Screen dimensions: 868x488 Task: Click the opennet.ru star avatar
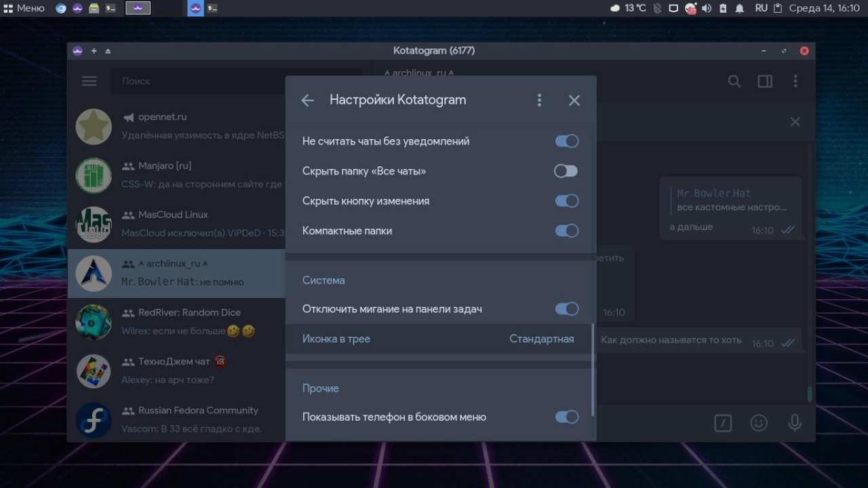coord(94,126)
